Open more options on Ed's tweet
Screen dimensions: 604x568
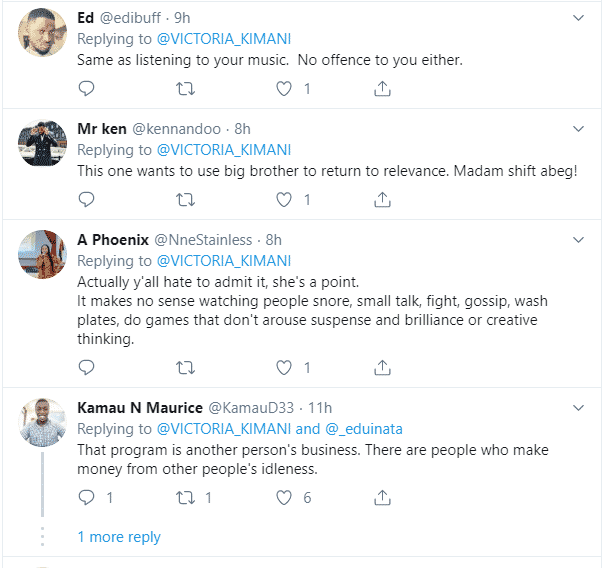pos(578,18)
